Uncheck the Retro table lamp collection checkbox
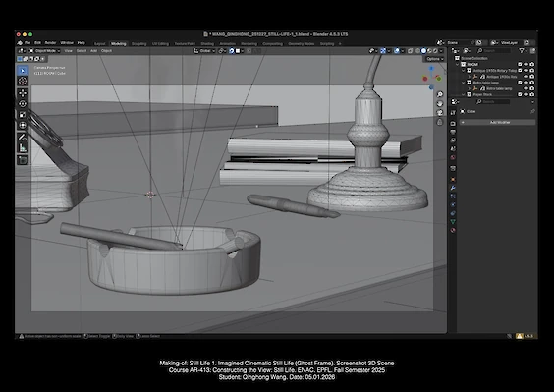The image size is (554, 392). point(520,83)
